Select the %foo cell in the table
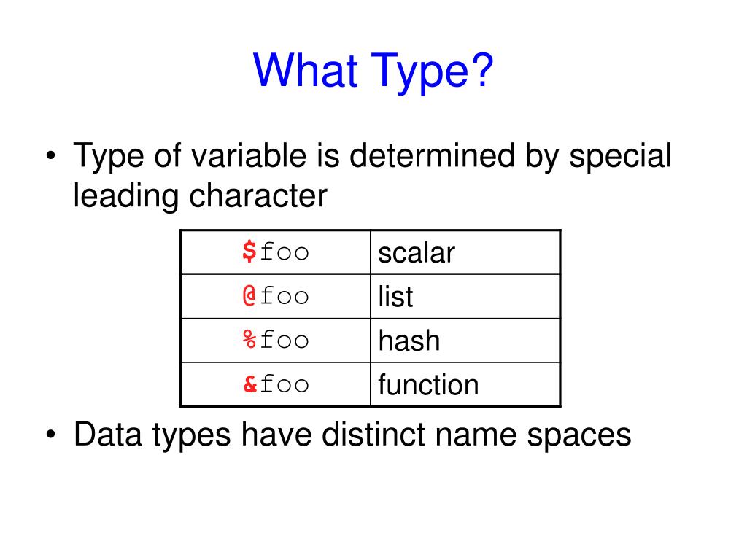The image size is (747, 560). pos(275,341)
